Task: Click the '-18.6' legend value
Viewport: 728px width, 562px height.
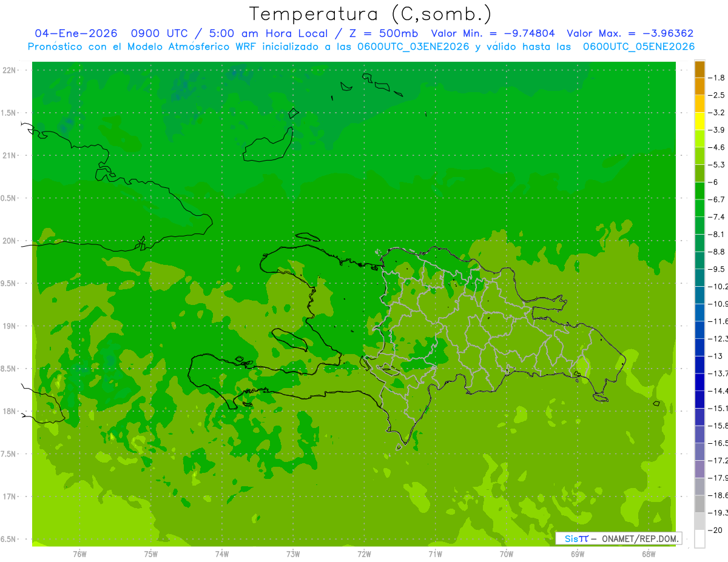Action: pyautogui.click(x=718, y=495)
